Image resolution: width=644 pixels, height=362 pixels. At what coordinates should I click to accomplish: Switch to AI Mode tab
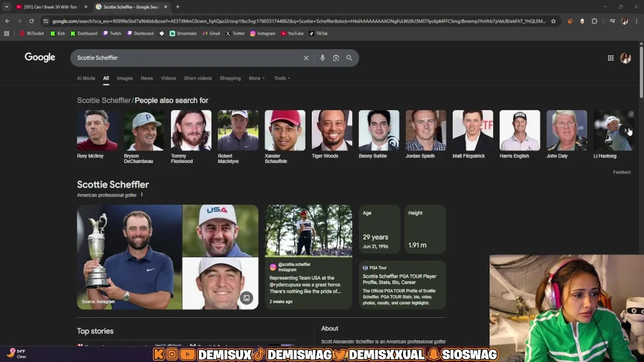click(86, 78)
